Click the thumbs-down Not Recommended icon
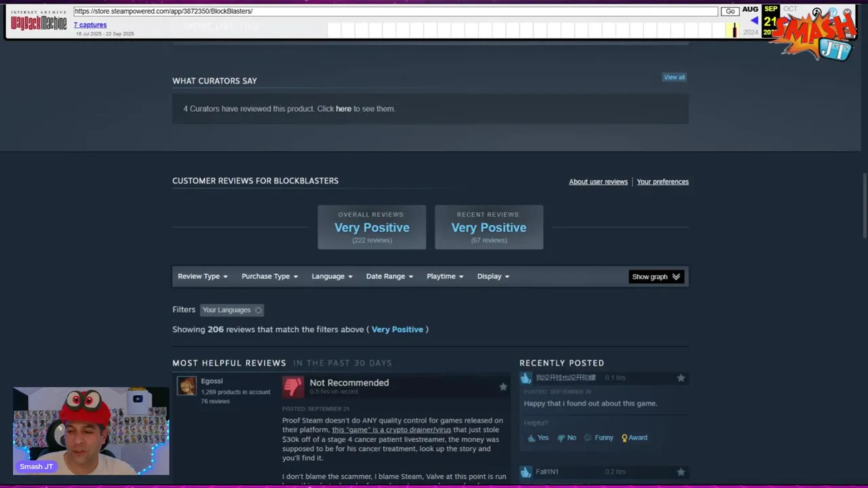The width and height of the screenshot is (868, 488). [293, 387]
